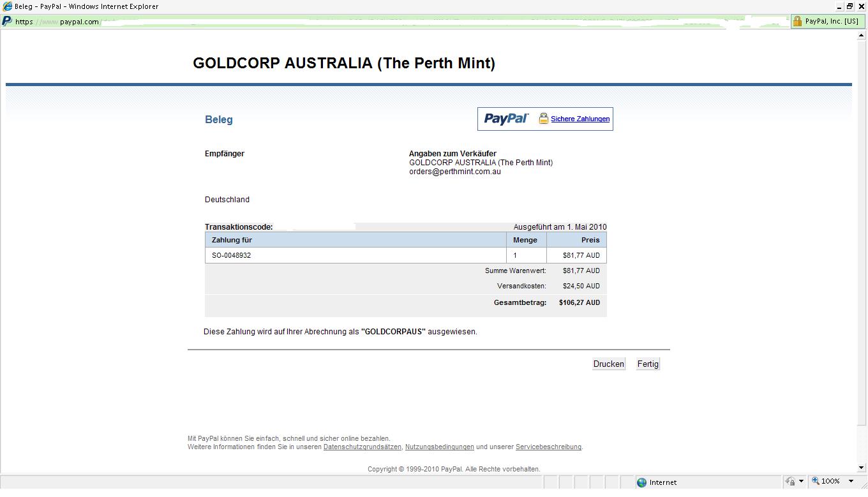Click the order number SO-0048932
Screen dimensions: 868x497
click(x=232, y=255)
